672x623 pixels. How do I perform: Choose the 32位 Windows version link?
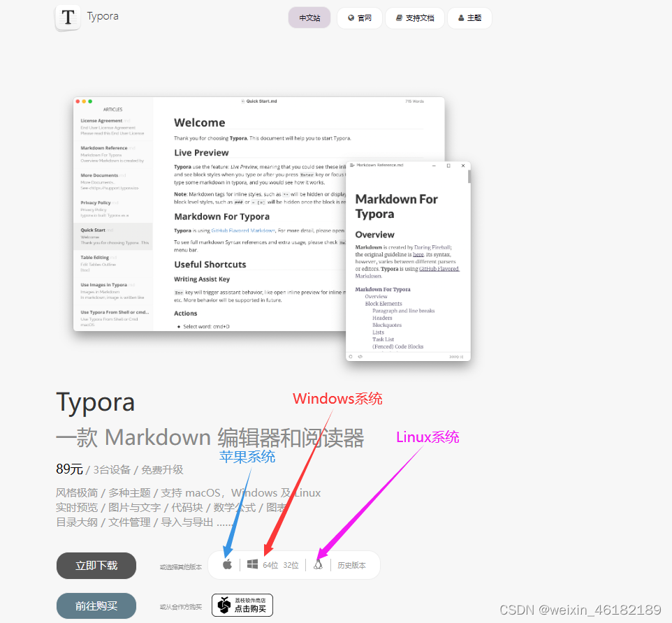click(x=291, y=565)
